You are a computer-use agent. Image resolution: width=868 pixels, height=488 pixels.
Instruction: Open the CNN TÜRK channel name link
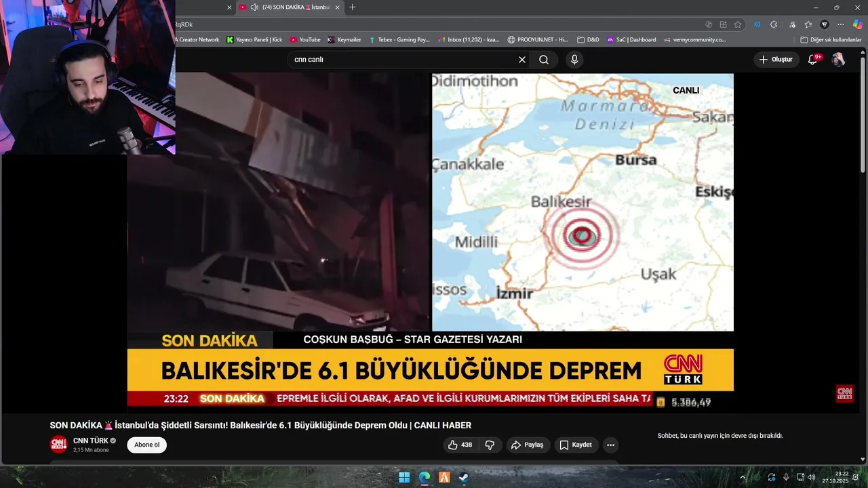[x=91, y=441]
